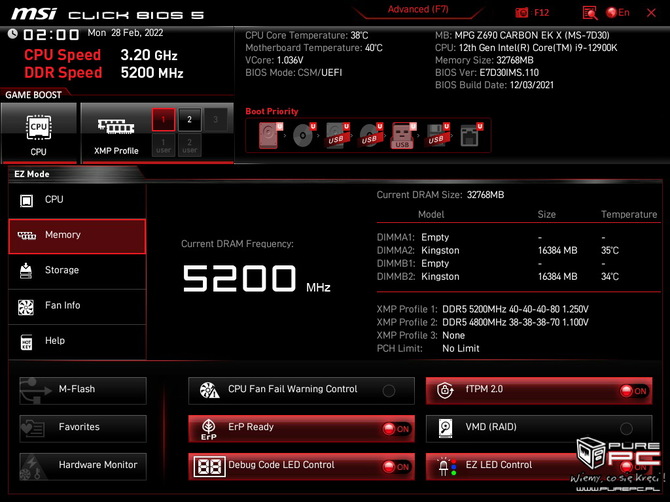Click the XMP Profile 3 None value
The width and height of the screenshot is (670, 502).
click(453, 335)
